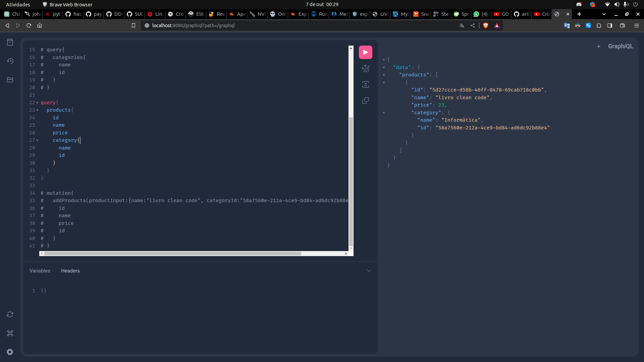The height and width of the screenshot is (362, 644).
Task: Click the Documentation/Schema icon
Action: point(10,43)
